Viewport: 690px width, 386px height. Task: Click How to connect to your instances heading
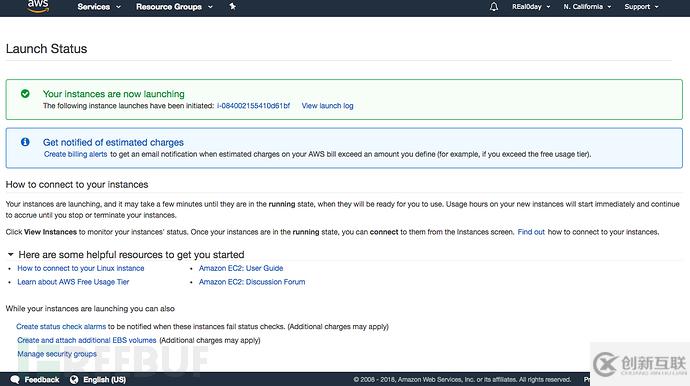[77, 184]
